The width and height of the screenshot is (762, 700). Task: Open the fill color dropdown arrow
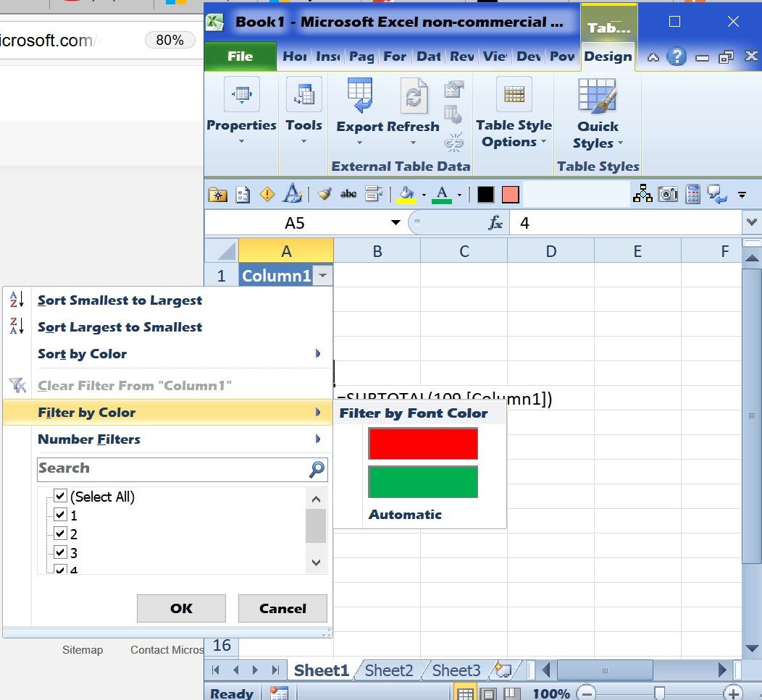click(424, 195)
